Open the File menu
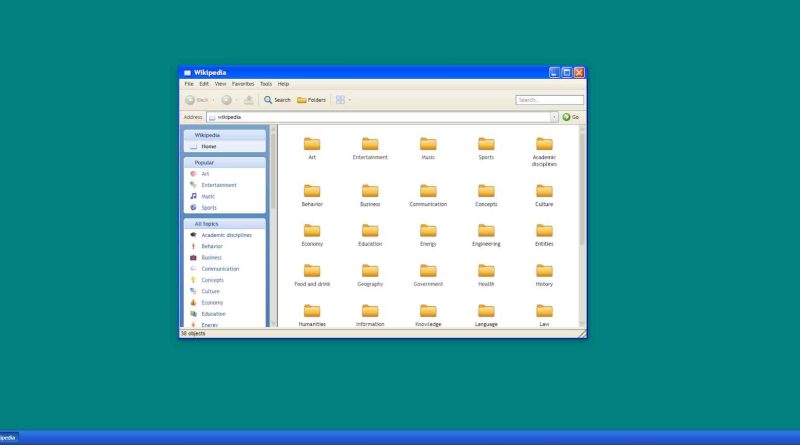The height and width of the screenshot is (445, 800). 189,84
